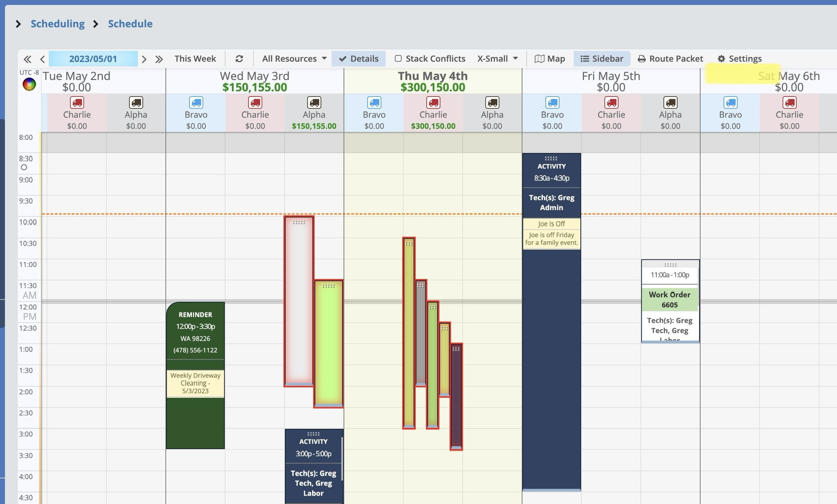This screenshot has height=504, width=837.
Task: Click the color wheel icon under UTC -8
Action: tap(29, 85)
